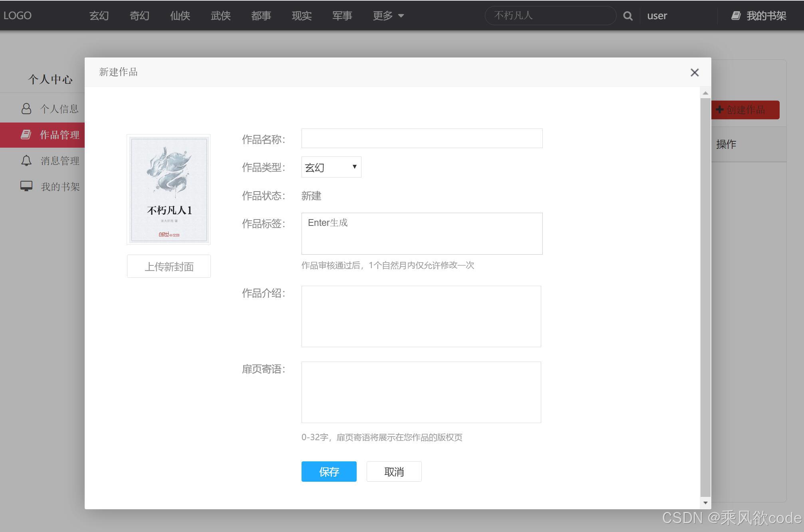Click 上传新封面 to upload a cover
Screen dimensions: 804x532
pos(169,266)
